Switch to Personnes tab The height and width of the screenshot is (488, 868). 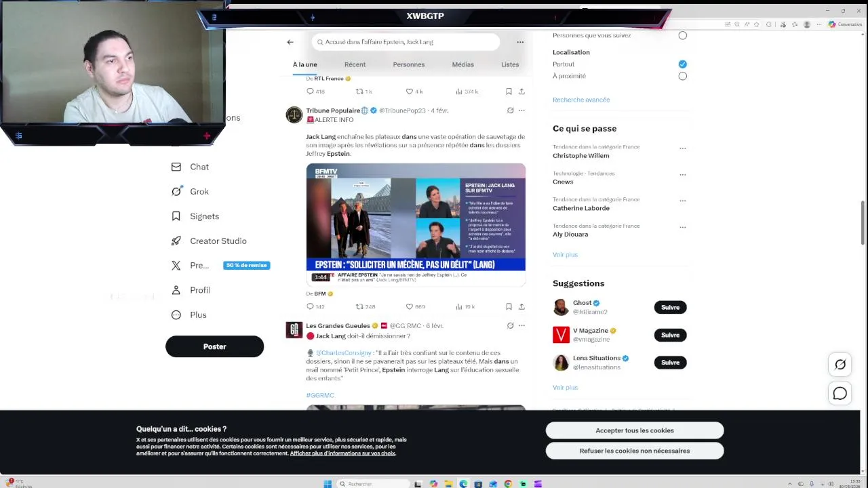tap(408, 64)
